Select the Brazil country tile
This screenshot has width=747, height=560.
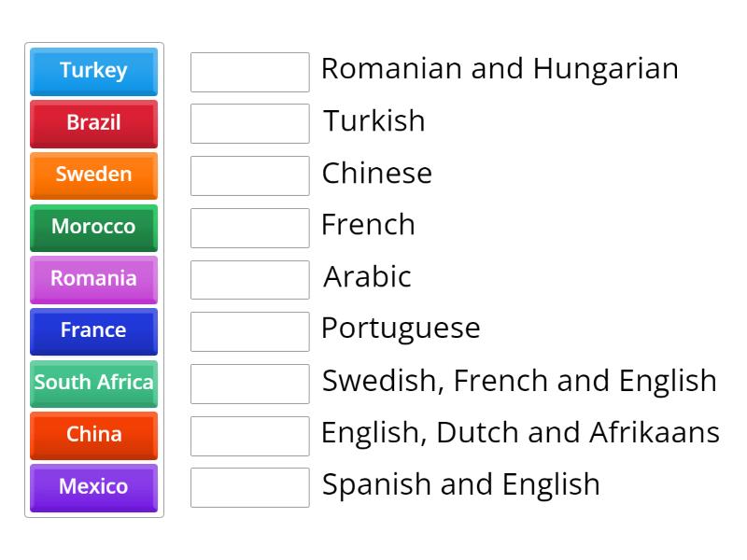(93, 123)
